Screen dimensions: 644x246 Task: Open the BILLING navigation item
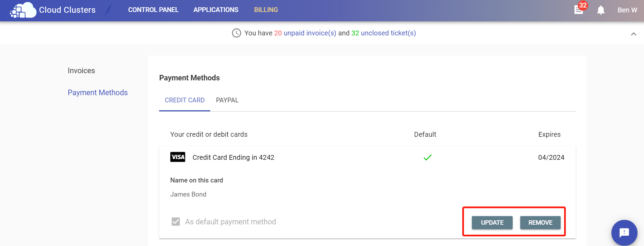pos(266,10)
